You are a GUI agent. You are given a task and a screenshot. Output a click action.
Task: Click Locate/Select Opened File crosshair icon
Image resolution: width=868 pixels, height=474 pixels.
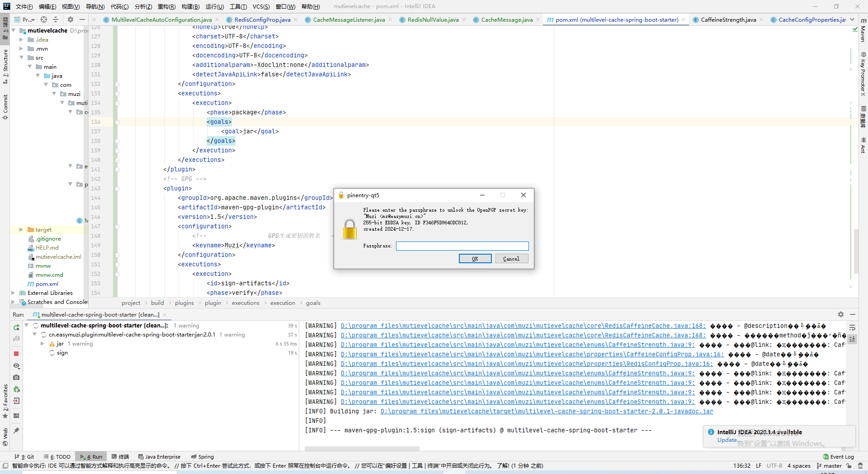[44, 19]
